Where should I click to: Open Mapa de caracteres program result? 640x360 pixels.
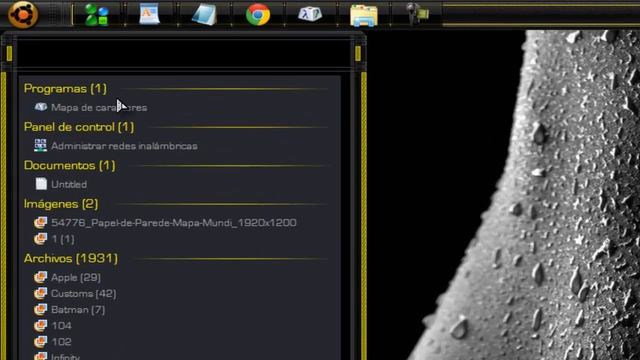[99, 107]
